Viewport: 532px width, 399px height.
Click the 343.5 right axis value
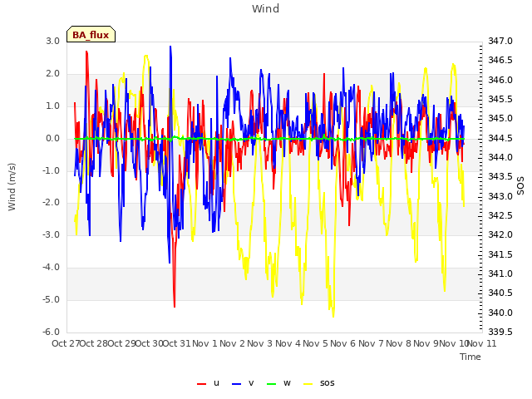pos(500,177)
